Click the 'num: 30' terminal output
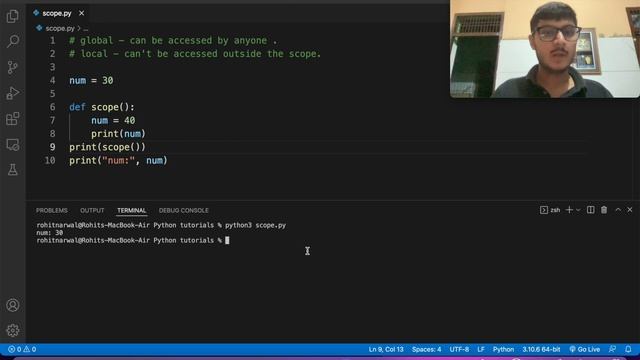640x360 pixels. pos(49,233)
